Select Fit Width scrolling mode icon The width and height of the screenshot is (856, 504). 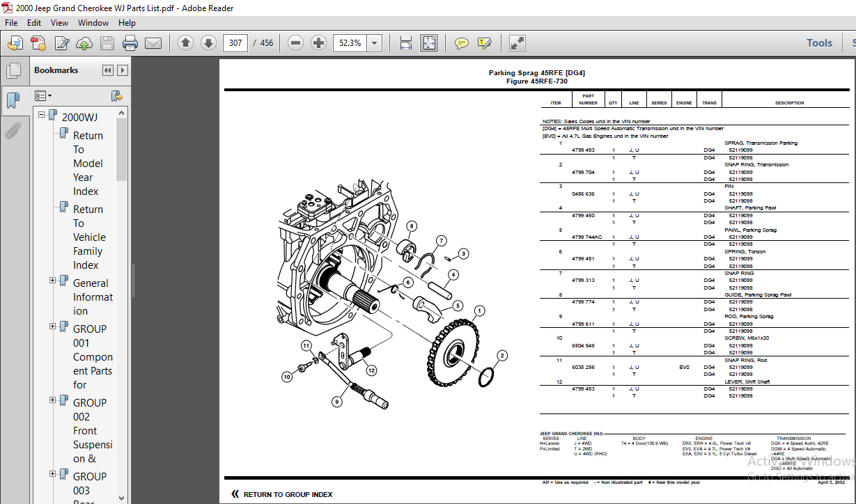click(x=406, y=43)
